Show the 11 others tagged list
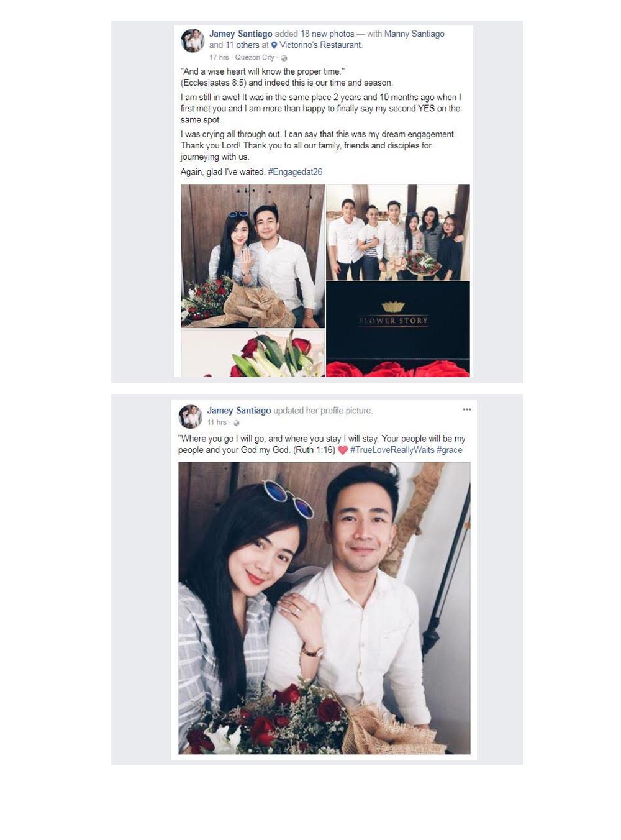The height and width of the screenshot is (840, 621). pos(242,45)
